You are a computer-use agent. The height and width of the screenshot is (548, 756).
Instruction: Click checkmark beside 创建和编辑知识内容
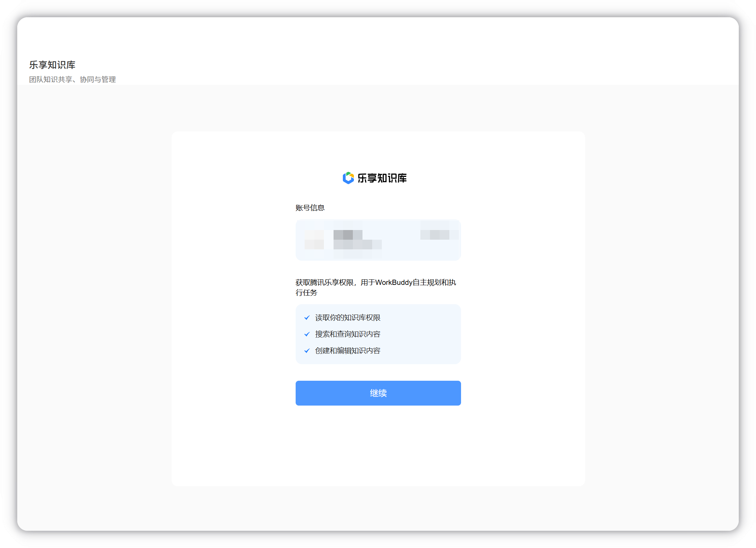pyautogui.click(x=307, y=351)
